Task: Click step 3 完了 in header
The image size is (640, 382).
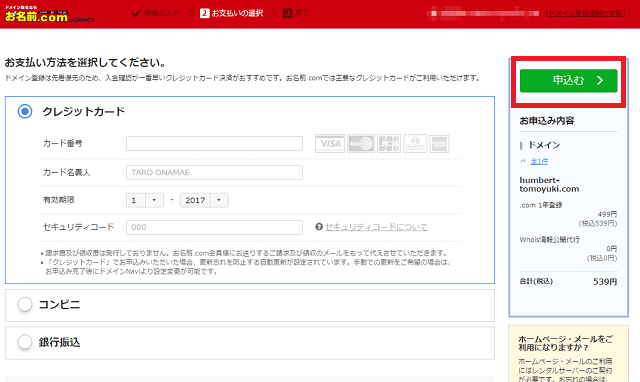Action: pos(296,13)
